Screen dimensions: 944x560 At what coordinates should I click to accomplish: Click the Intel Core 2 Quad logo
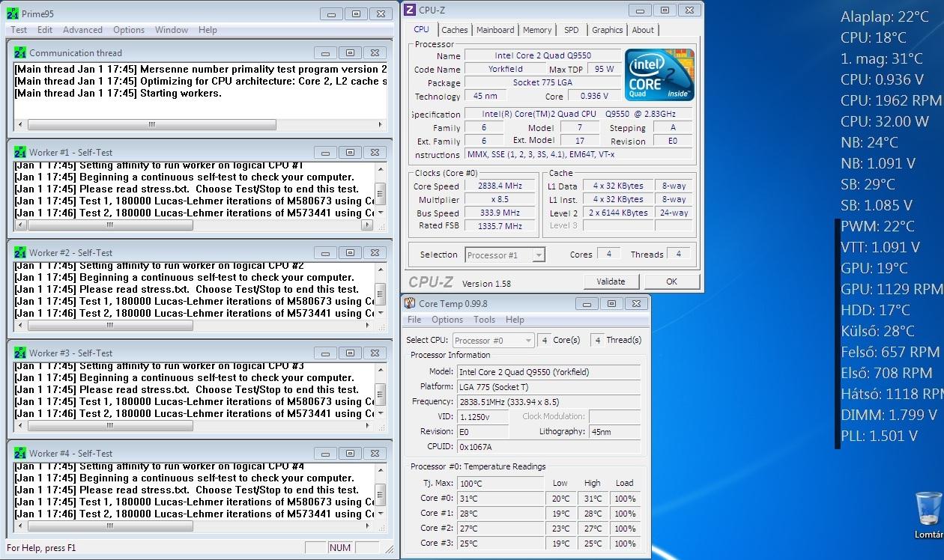[x=659, y=75]
